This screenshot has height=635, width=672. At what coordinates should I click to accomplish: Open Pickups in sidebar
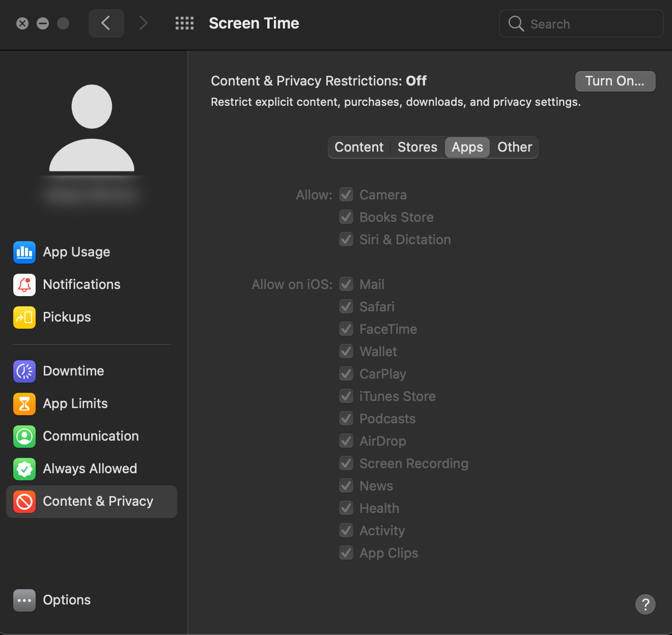(x=92, y=317)
